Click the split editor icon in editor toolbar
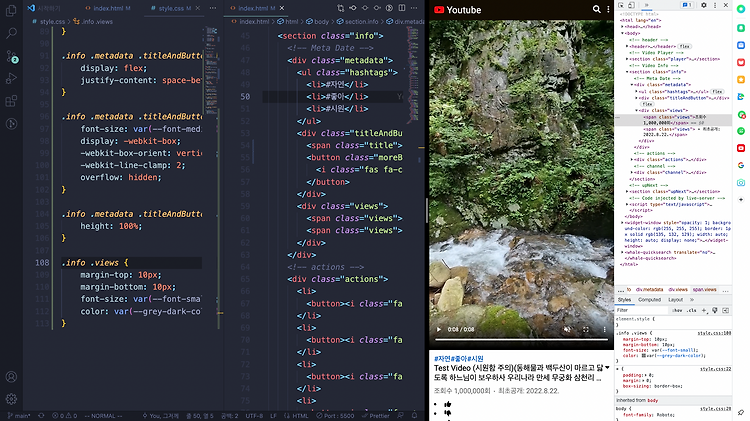 tap(402, 8)
